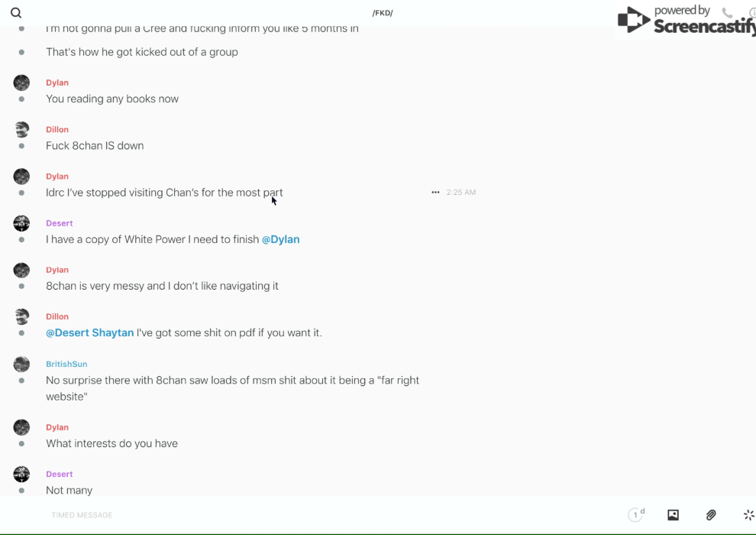Click Dylan's avatar above 'You reading any books'
756x535 pixels.
21,83
